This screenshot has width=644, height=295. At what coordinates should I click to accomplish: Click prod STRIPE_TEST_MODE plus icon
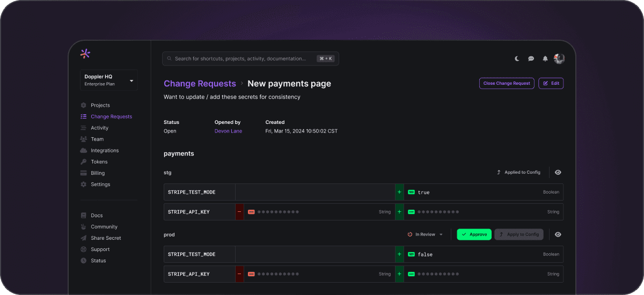tap(399, 254)
